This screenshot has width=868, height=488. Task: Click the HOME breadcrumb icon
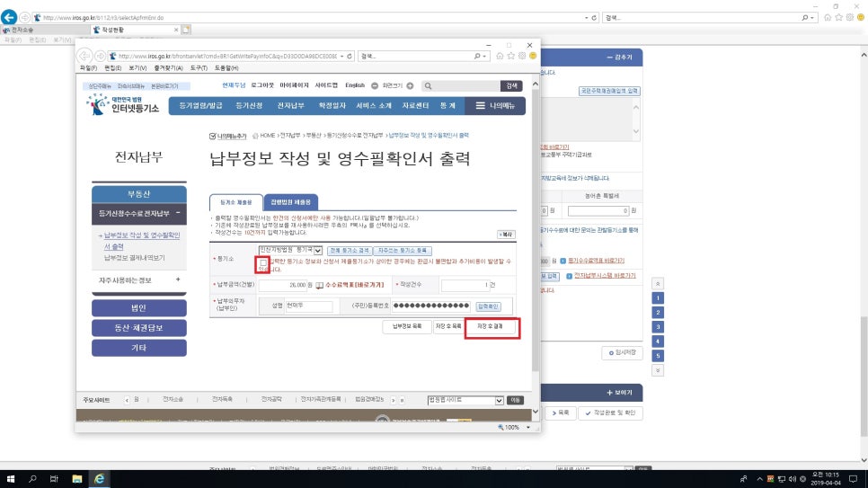[255, 136]
